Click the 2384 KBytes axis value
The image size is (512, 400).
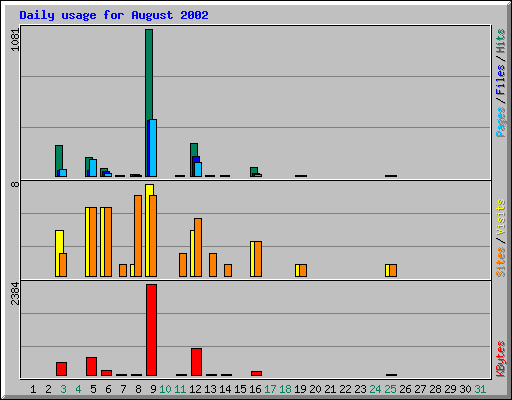coord(16,294)
